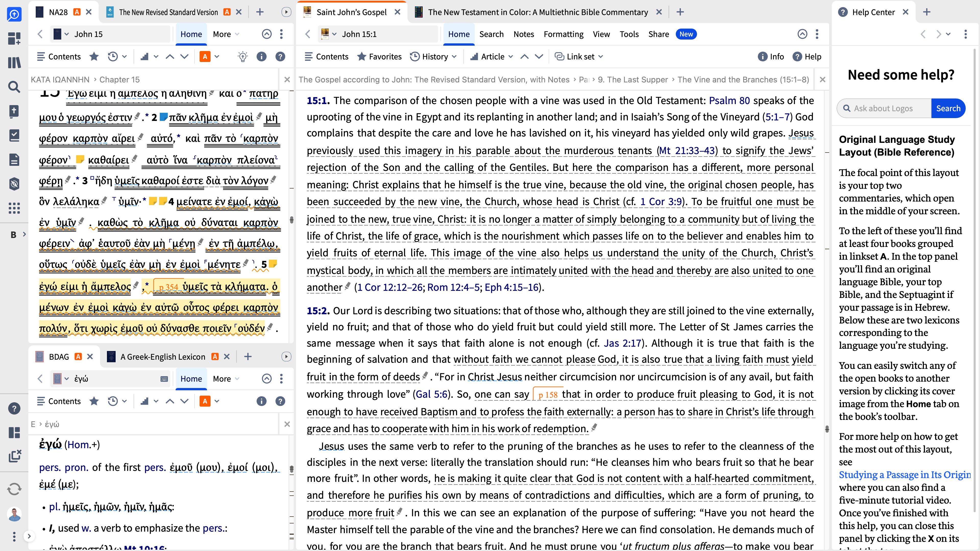The image size is (980, 551).
Task: Open Contents in Saint John's Gospel panel
Action: 326,57
